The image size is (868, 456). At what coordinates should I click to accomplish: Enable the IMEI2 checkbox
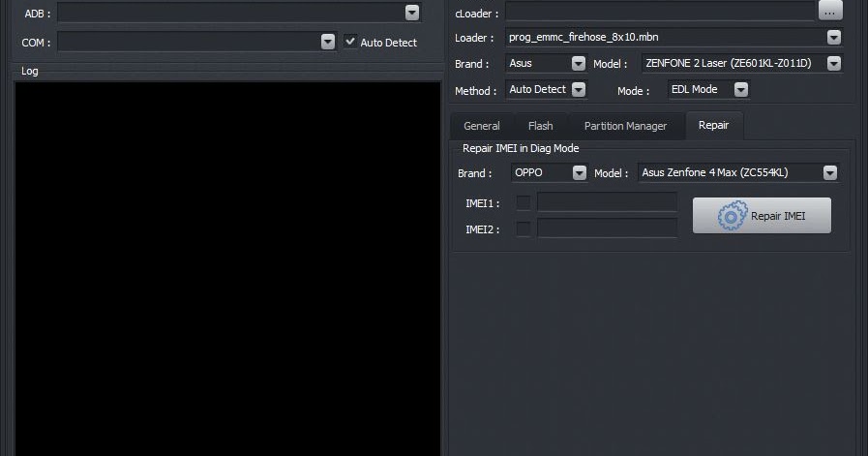[524, 228]
